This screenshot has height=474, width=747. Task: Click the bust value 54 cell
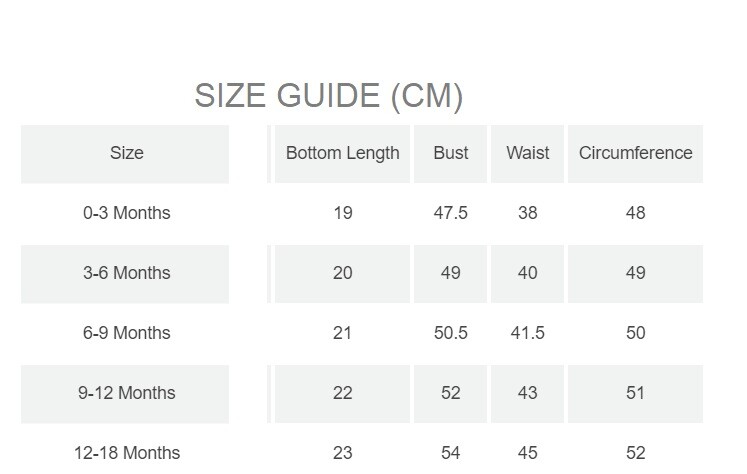click(x=451, y=453)
